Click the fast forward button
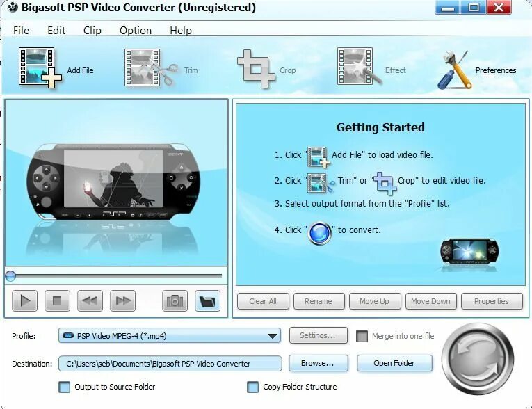 click(123, 300)
